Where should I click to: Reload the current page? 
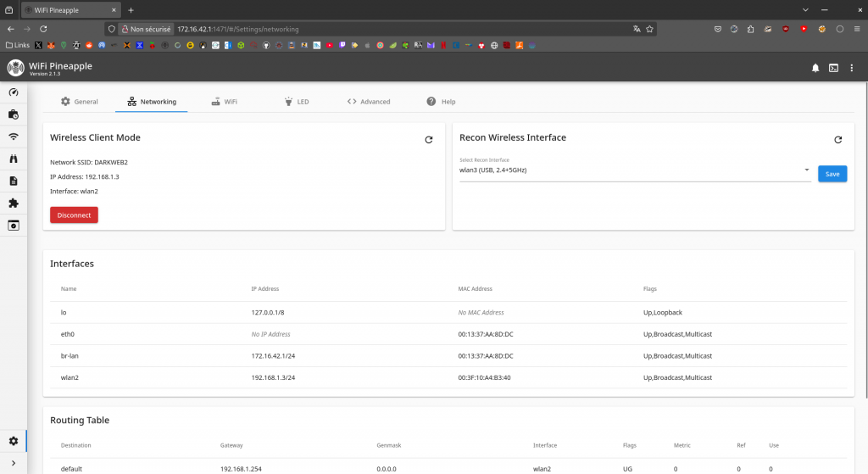point(43,29)
